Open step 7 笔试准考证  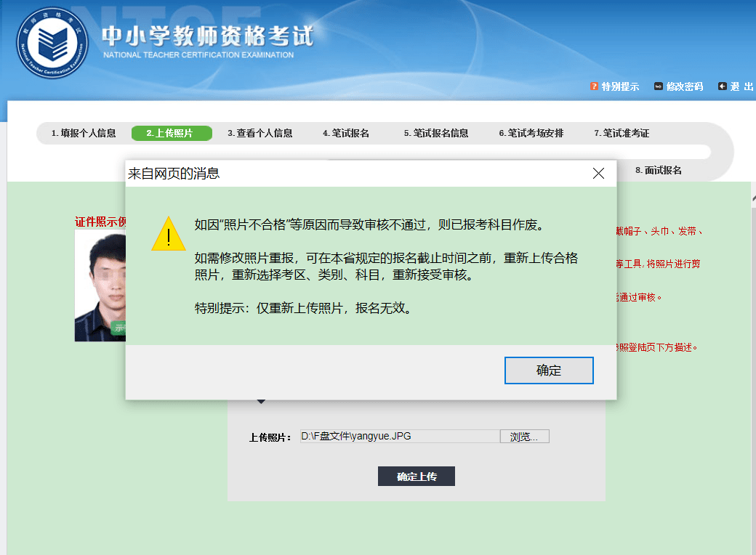[622, 133]
